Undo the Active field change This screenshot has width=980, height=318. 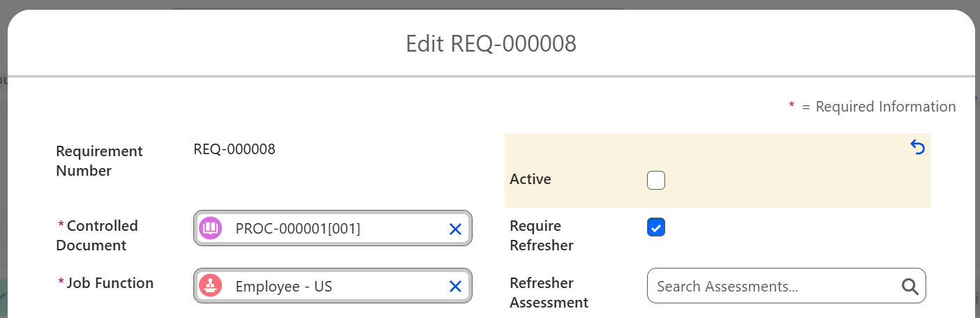[917, 147]
